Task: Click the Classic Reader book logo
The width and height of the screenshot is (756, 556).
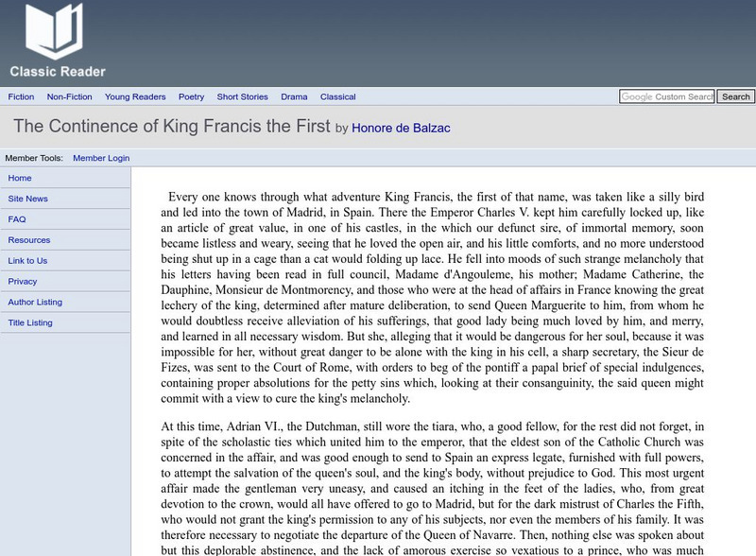Action: pos(54,31)
